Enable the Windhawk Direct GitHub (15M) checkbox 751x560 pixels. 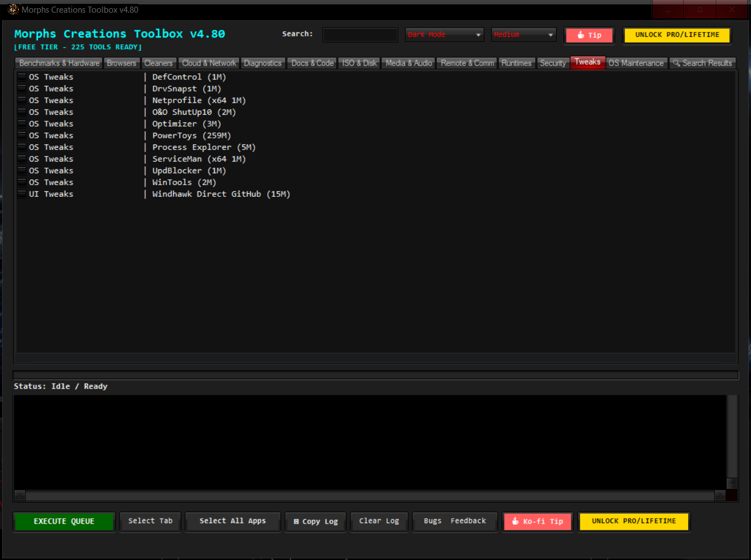point(22,194)
